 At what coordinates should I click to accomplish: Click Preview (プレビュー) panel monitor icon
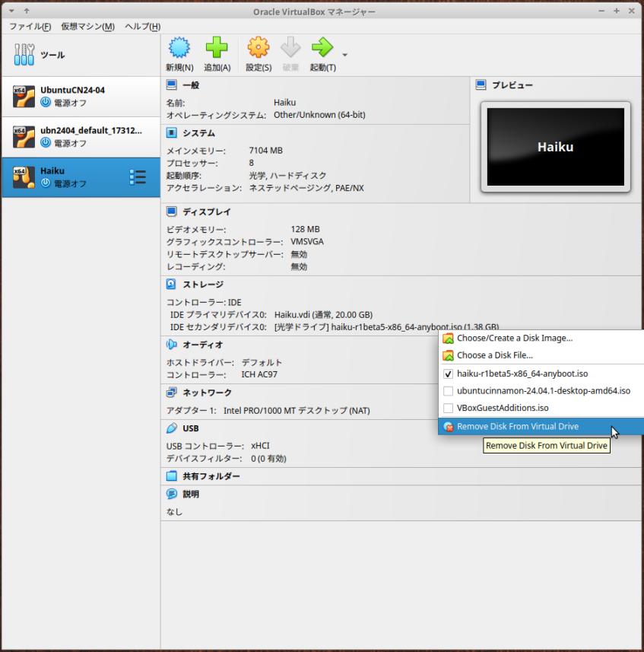click(481, 84)
